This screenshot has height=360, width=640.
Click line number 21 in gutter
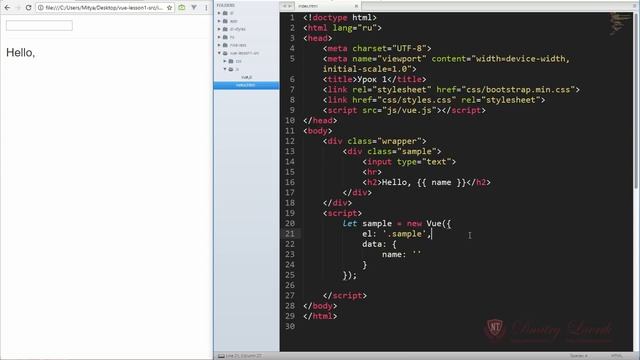(x=290, y=233)
